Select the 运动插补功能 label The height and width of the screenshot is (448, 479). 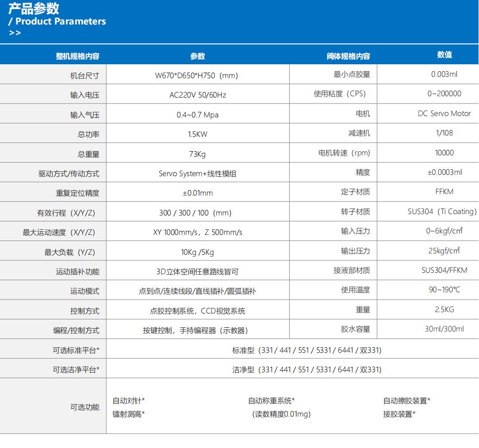pos(78,271)
